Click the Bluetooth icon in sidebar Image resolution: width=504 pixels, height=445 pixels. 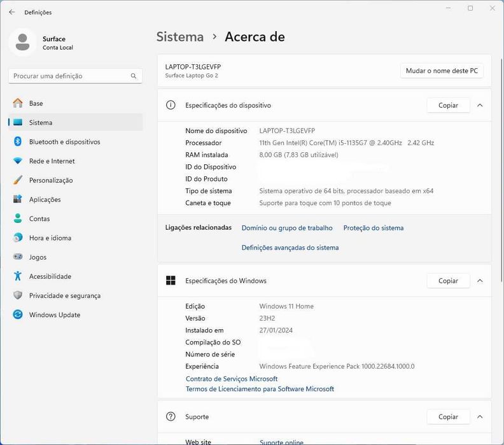coord(18,141)
